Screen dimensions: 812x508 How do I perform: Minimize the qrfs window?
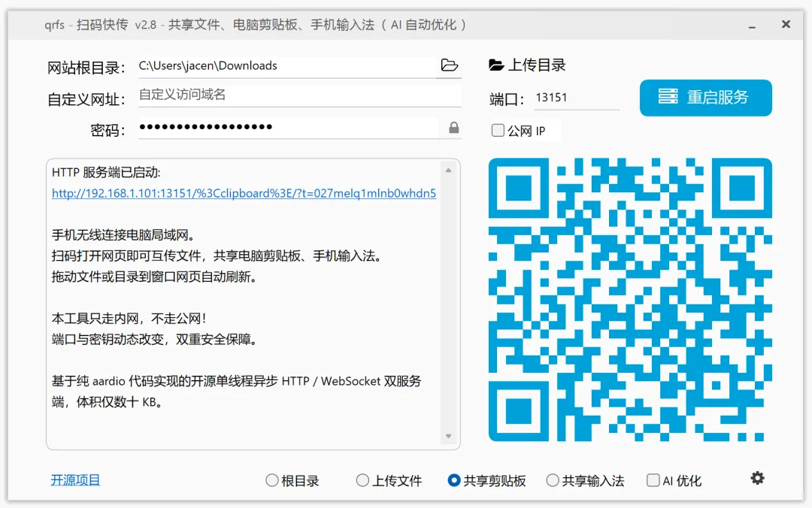(x=751, y=26)
